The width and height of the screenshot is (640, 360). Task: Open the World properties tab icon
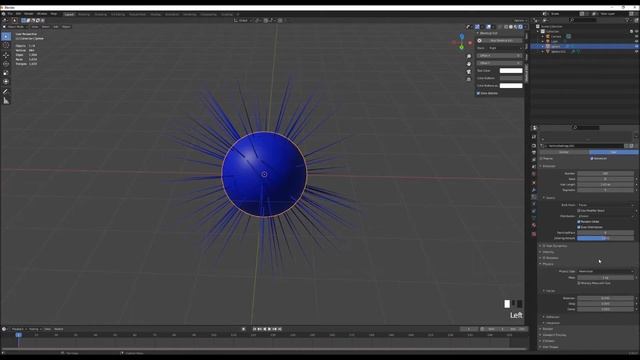[534, 174]
